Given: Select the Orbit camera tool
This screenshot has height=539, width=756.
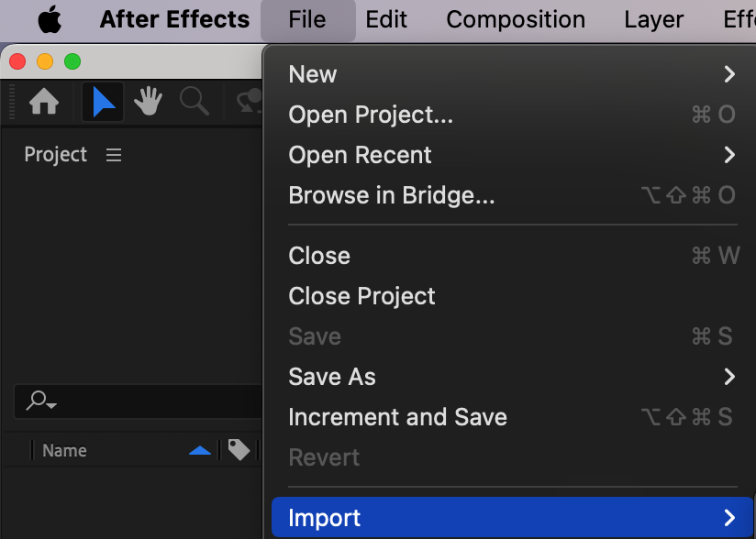Looking at the screenshot, I should pyautogui.click(x=249, y=102).
